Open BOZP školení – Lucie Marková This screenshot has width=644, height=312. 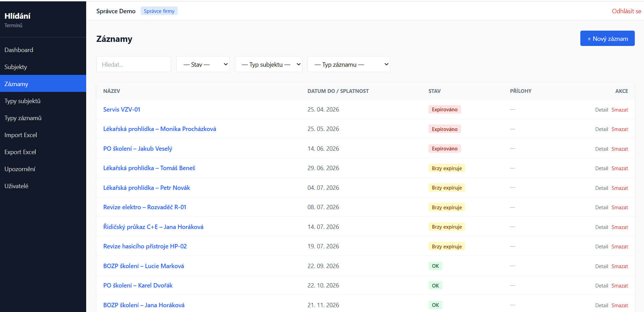coord(143,266)
